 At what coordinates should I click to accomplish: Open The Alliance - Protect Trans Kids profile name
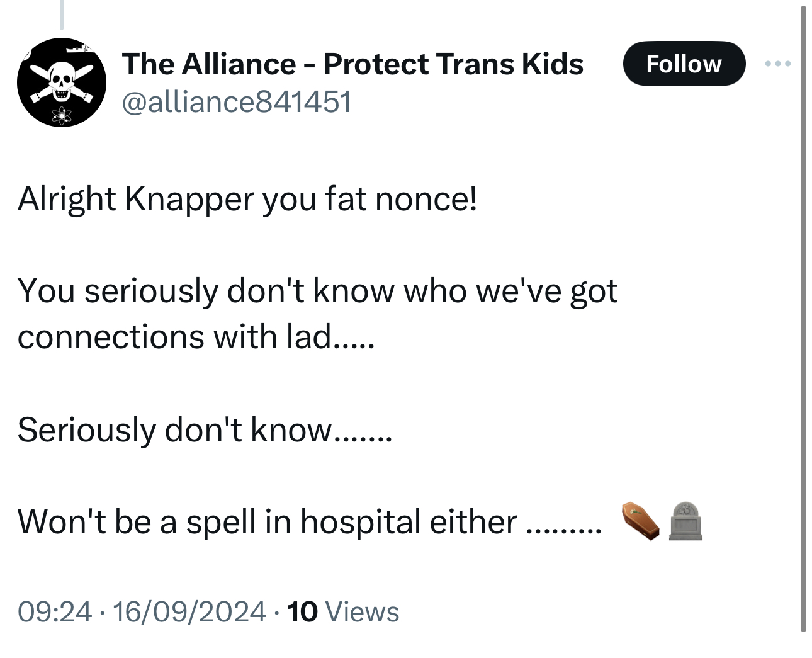[352, 64]
